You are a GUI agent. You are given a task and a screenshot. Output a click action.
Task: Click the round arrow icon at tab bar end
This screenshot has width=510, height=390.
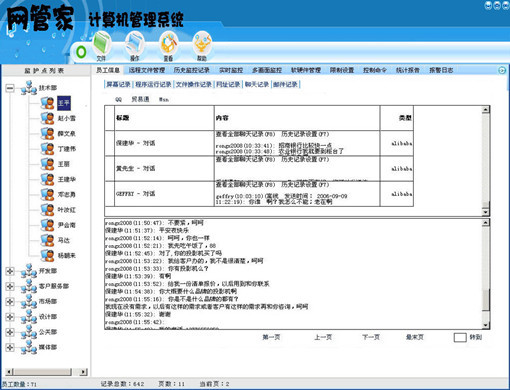(502, 70)
